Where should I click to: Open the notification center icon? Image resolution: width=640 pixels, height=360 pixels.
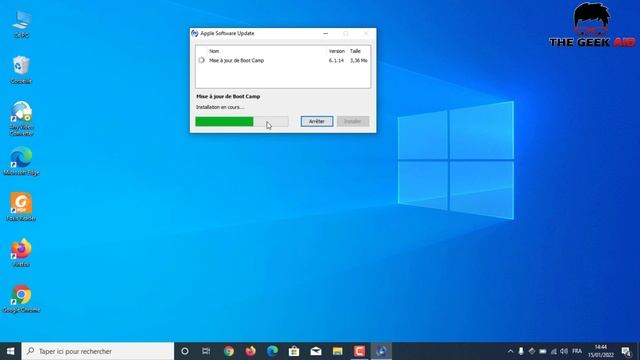click(x=627, y=351)
